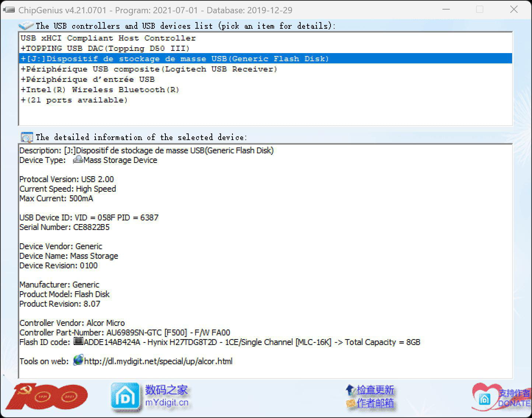This screenshot has height=418, width=532.
Task: Click the 100th anniversary emblem
Action: tap(46, 397)
